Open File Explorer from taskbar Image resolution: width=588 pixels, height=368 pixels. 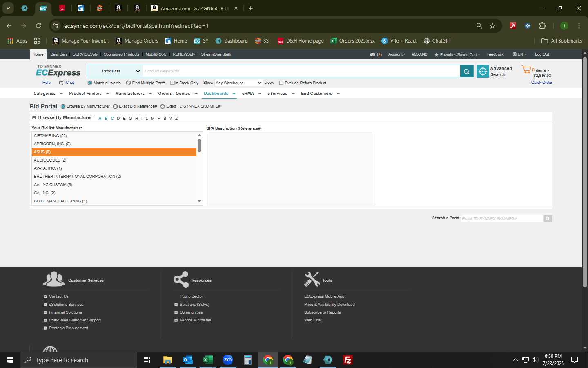coord(168,360)
